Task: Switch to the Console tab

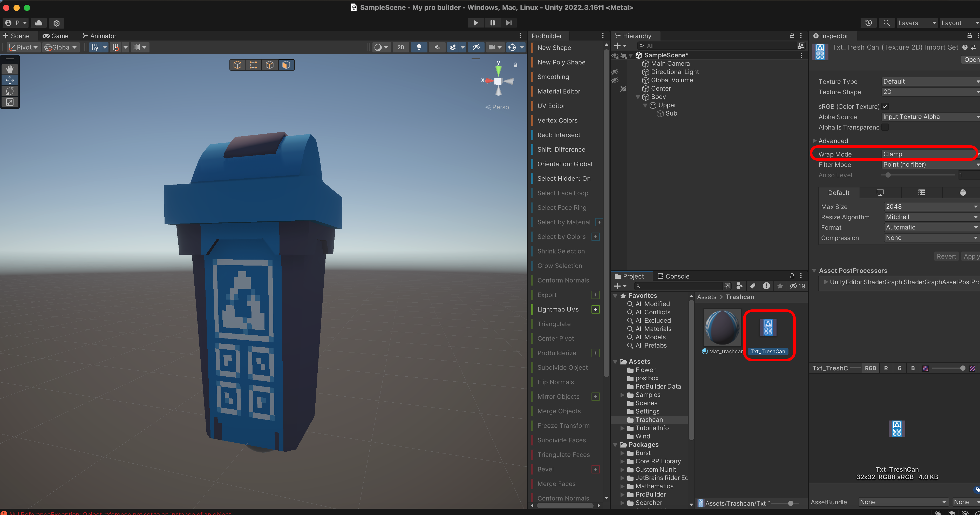Action: pyautogui.click(x=673, y=276)
